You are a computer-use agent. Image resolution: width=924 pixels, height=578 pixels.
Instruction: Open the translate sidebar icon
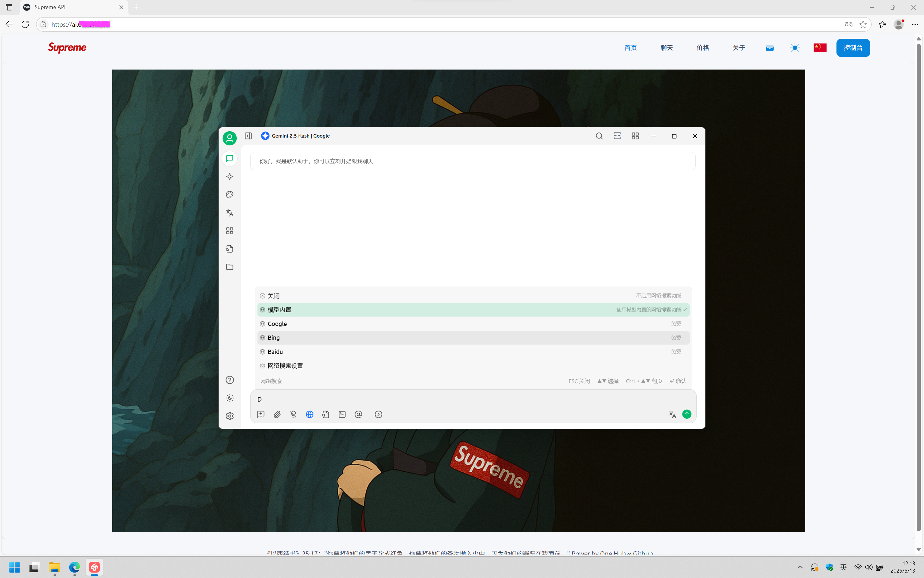(x=229, y=213)
